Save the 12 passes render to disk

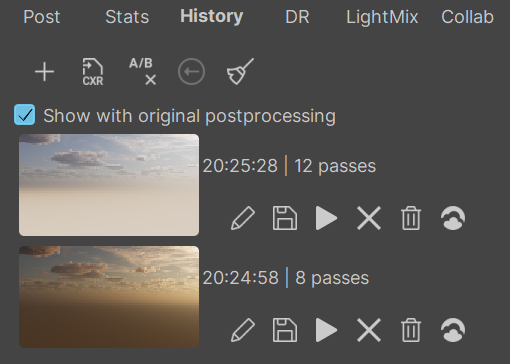(285, 218)
